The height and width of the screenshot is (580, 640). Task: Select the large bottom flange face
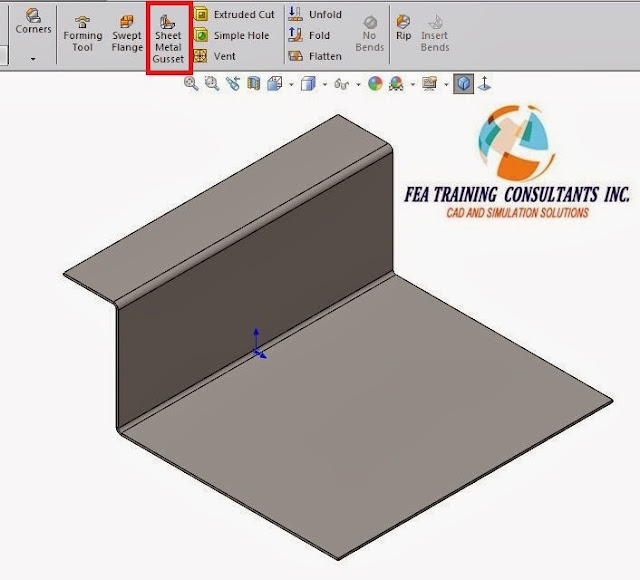tap(367, 416)
